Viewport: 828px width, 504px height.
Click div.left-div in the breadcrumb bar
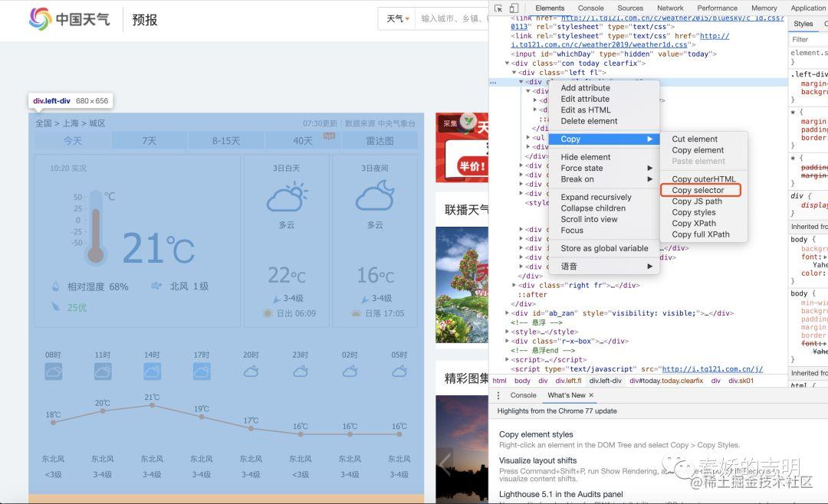(605, 381)
